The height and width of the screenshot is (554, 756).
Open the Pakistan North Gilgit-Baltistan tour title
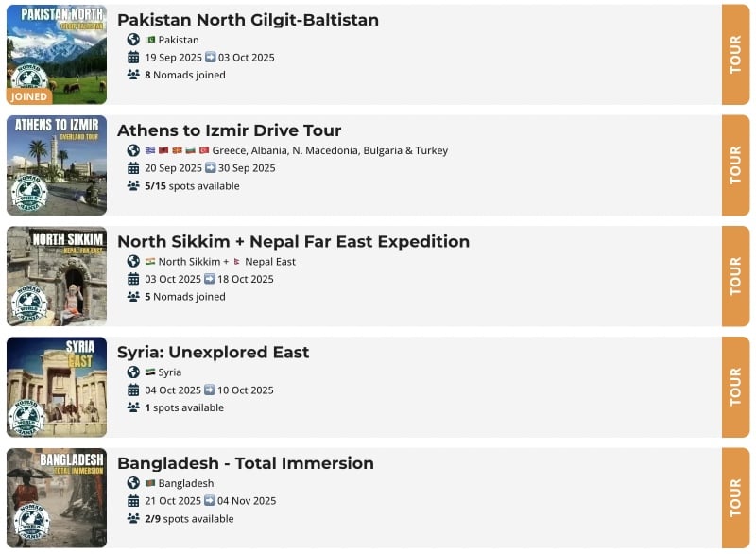click(248, 20)
